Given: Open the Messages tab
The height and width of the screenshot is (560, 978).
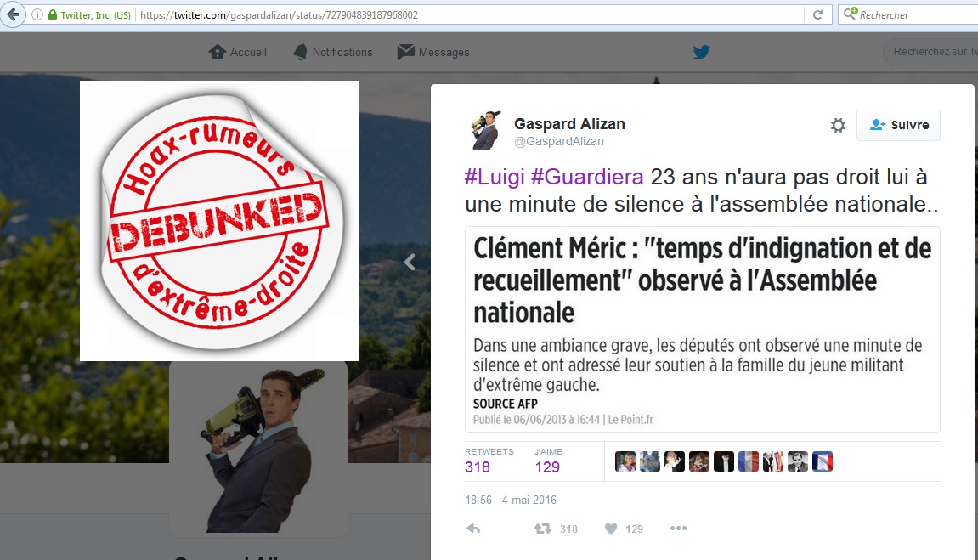Looking at the screenshot, I should tap(433, 52).
